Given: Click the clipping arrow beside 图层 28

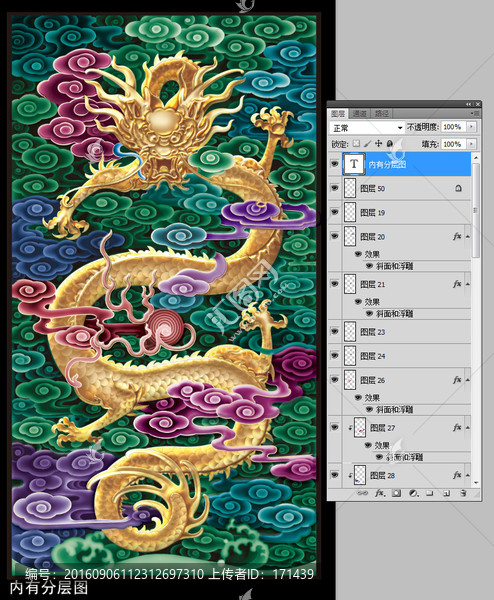Looking at the screenshot, I should 350,475.
